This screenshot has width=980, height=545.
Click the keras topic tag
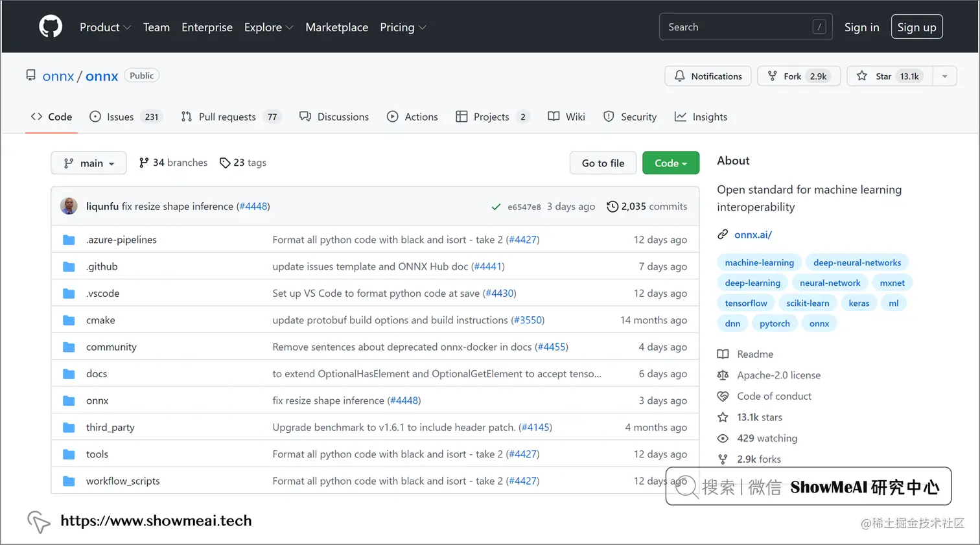point(859,303)
